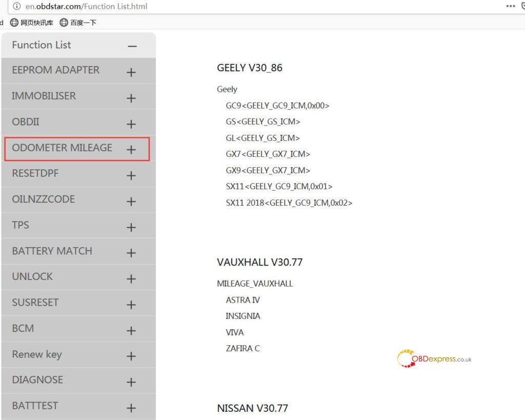Select the BATTTEST menu label

pos(35,406)
